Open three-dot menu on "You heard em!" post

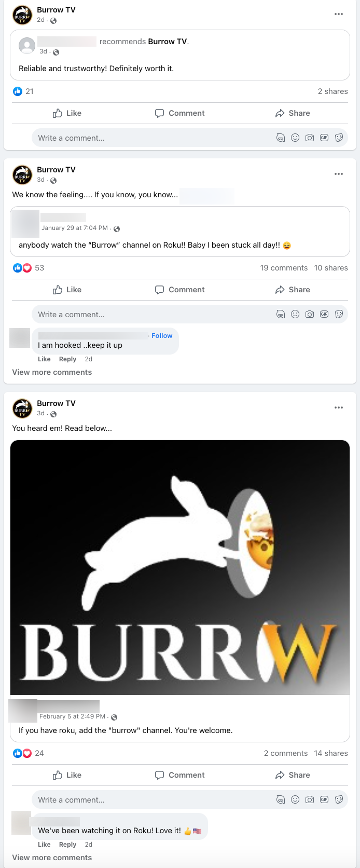click(339, 408)
